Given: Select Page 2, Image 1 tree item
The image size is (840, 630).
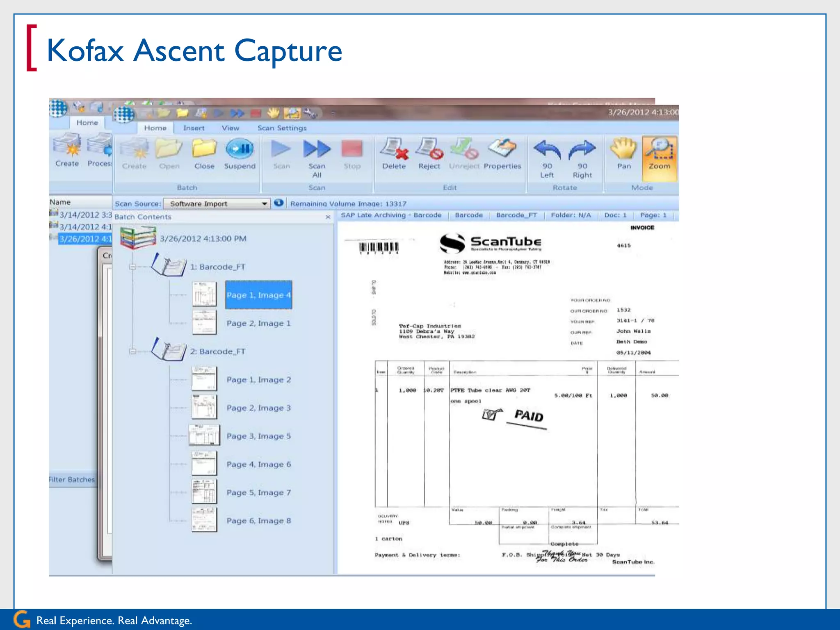Looking at the screenshot, I should (x=259, y=323).
